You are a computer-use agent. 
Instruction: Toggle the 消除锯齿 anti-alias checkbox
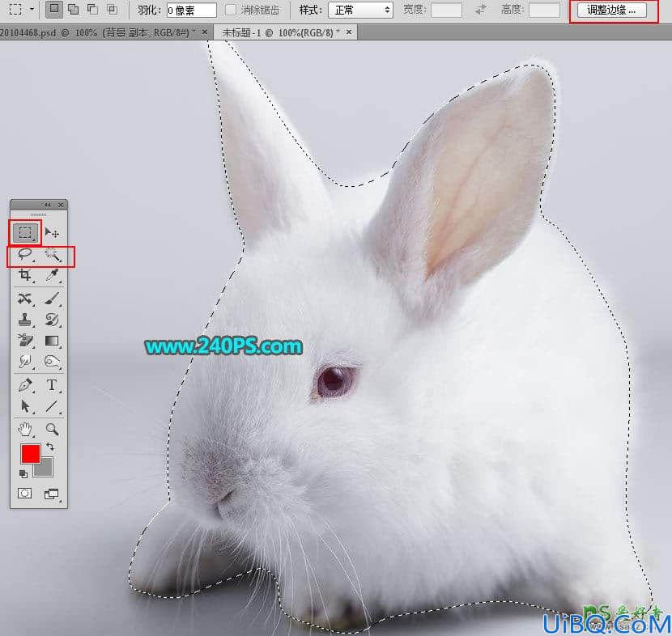tap(231, 10)
